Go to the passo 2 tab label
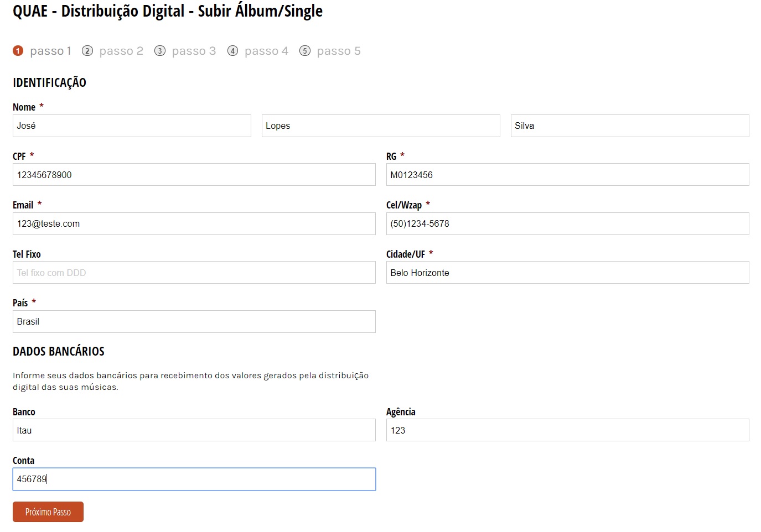This screenshot has width=761, height=532. 121,51
